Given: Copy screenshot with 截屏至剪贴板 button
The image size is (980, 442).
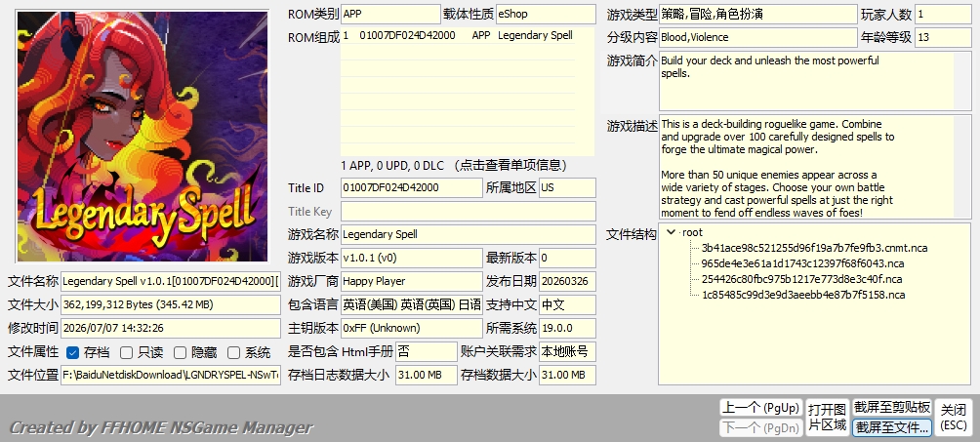Looking at the screenshot, I should pos(892,408).
